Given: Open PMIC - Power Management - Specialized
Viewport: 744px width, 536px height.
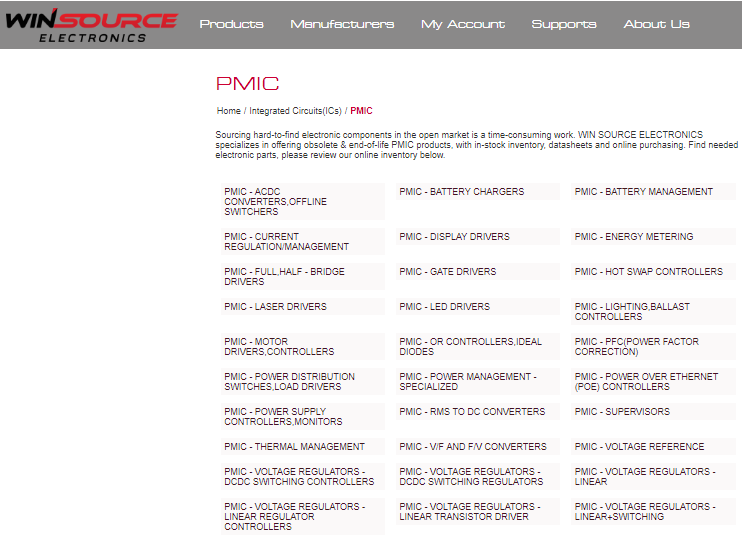Looking at the screenshot, I should tap(478, 382).
